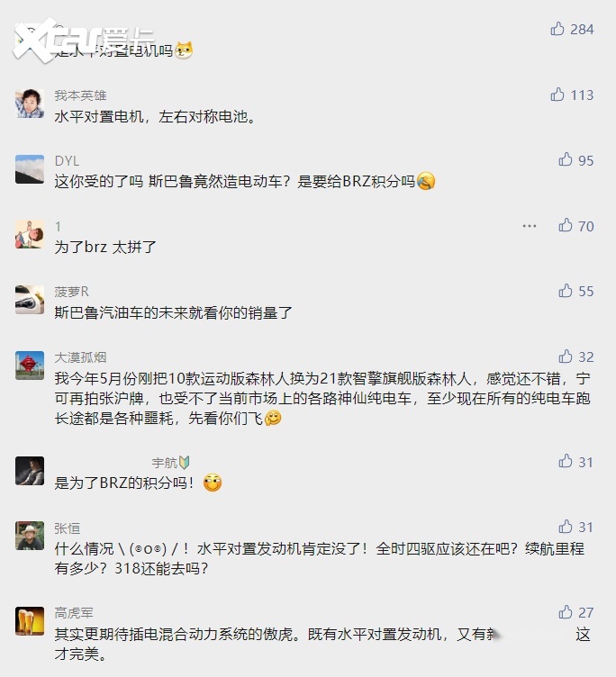Like 张恒's comment
Screen dimensions: 616x677
point(566,527)
